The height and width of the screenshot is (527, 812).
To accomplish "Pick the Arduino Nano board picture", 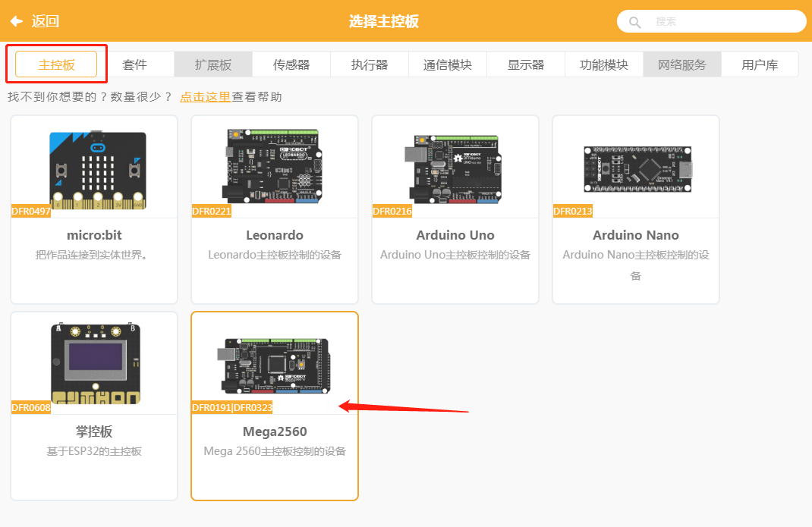I will point(638,169).
